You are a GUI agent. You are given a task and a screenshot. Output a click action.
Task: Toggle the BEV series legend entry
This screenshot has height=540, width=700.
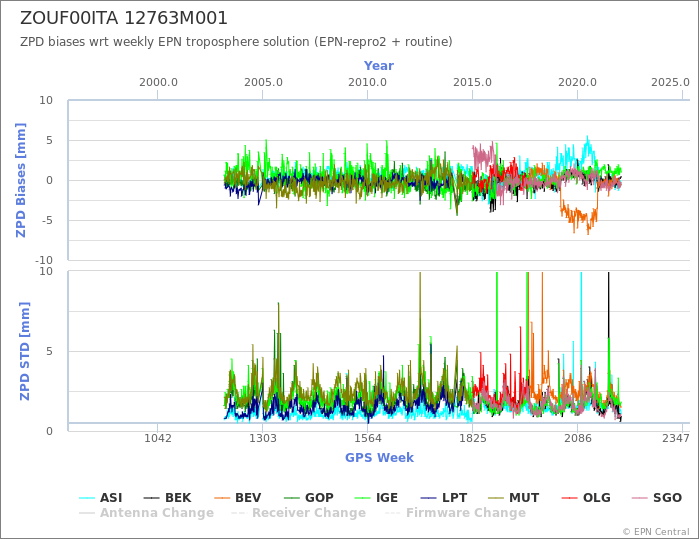click(238, 498)
